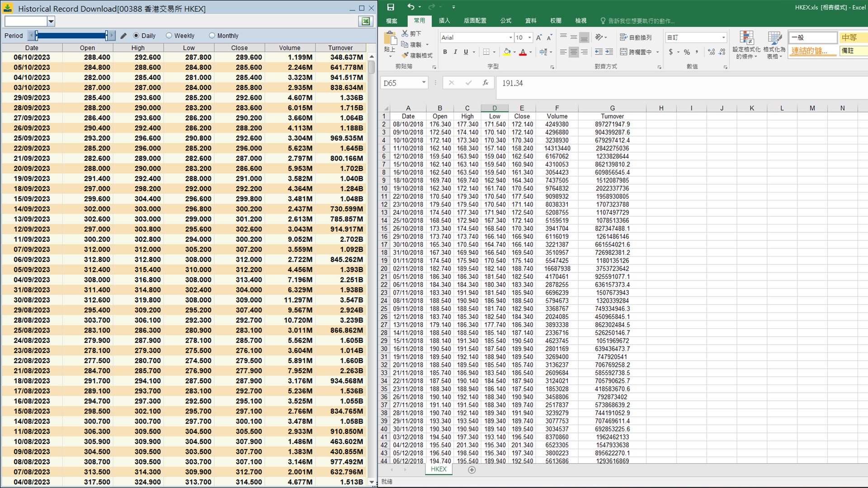Screen dimensions: 868x488
Task: Click the 自動換列 wrap text button
Action: [x=636, y=38]
